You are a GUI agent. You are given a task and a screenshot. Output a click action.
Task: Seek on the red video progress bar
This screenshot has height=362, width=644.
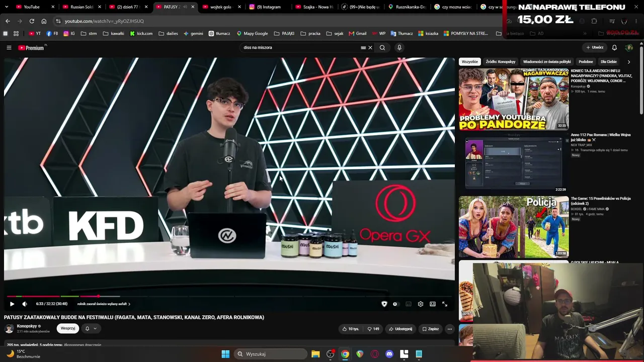click(x=229, y=296)
